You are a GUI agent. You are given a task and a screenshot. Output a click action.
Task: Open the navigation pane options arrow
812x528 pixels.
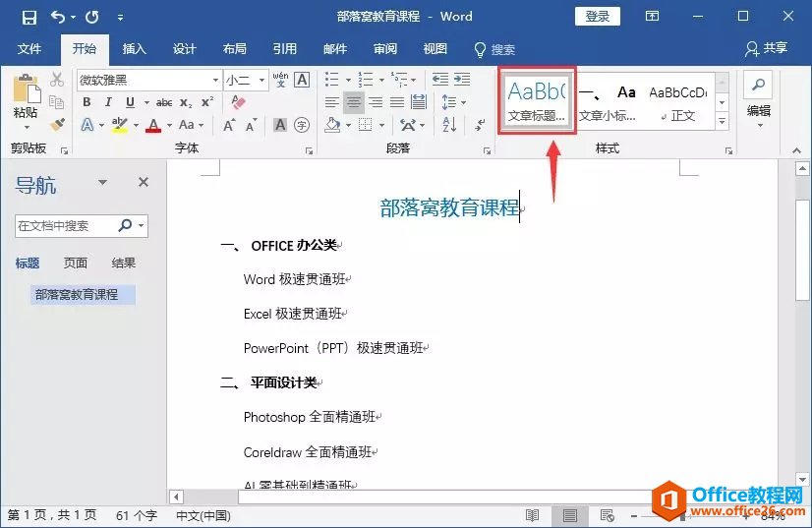pos(102,182)
